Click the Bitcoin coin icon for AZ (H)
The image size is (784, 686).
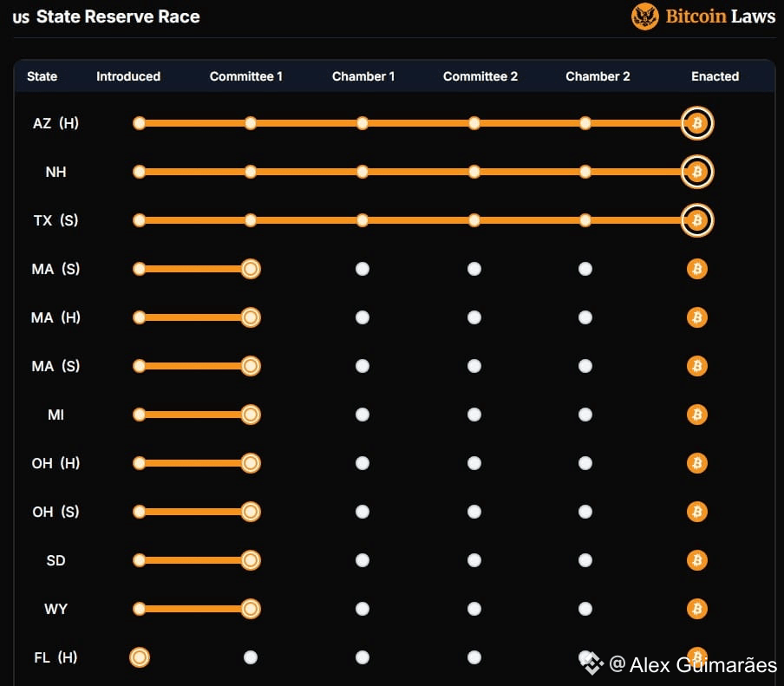[696, 123]
